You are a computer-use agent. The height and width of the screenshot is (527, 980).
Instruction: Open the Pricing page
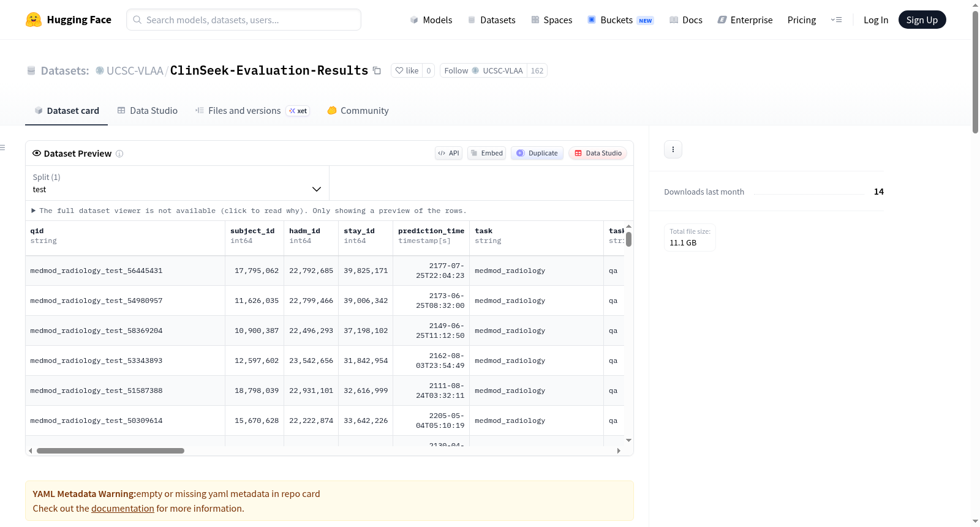[802, 20]
